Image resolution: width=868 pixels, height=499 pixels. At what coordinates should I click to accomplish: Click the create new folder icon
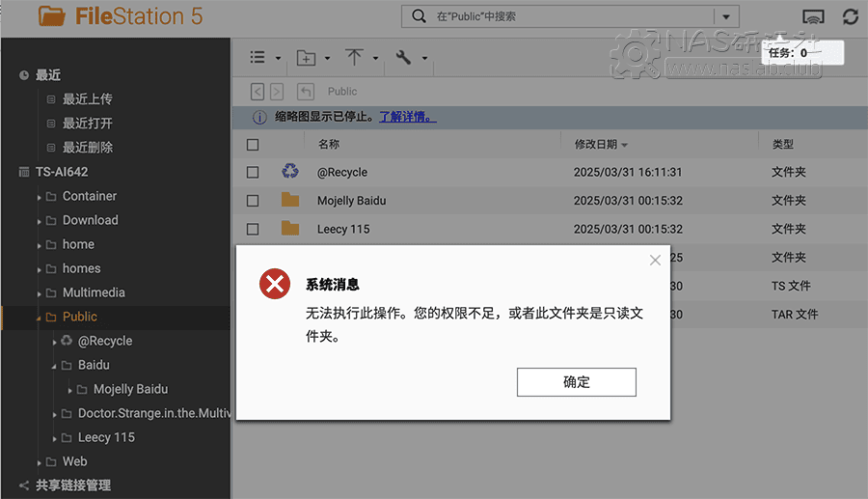point(306,58)
